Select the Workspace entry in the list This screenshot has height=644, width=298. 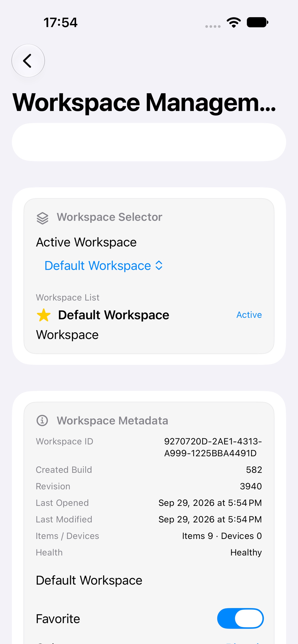pyautogui.click(x=67, y=335)
